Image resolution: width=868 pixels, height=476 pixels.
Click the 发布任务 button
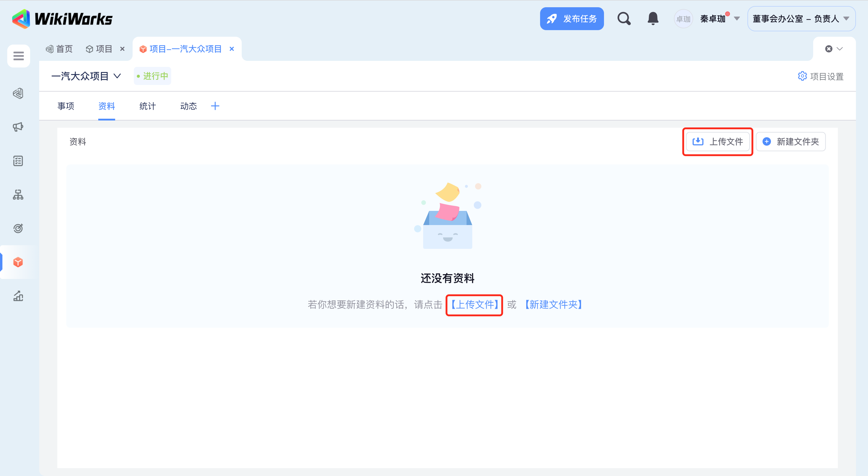pos(571,19)
